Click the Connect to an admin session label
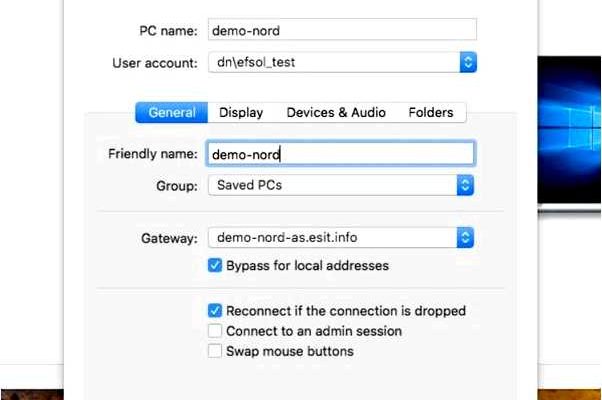Viewport: 602px width, 400px height. coord(314,331)
